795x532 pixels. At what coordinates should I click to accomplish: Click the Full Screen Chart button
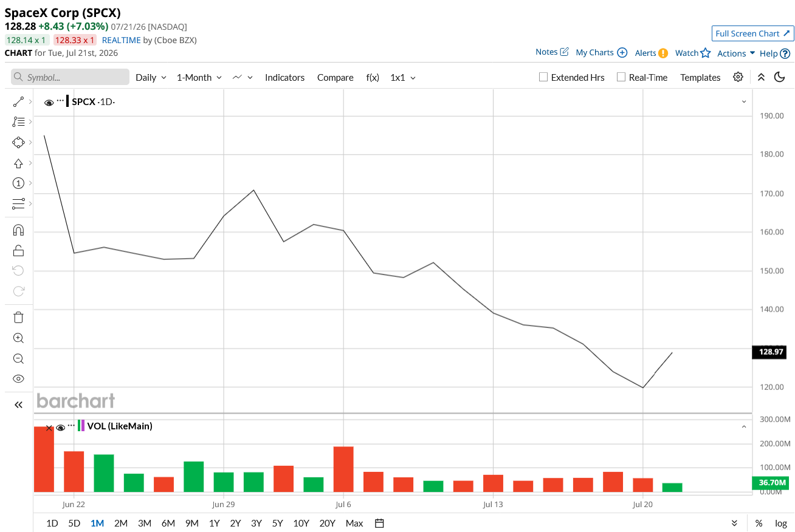[752, 33]
